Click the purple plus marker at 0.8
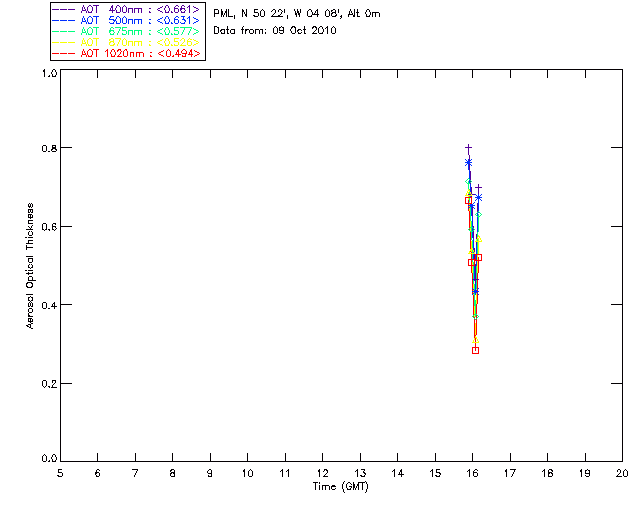The width and height of the screenshot is (640, 512). pos(469,147)
